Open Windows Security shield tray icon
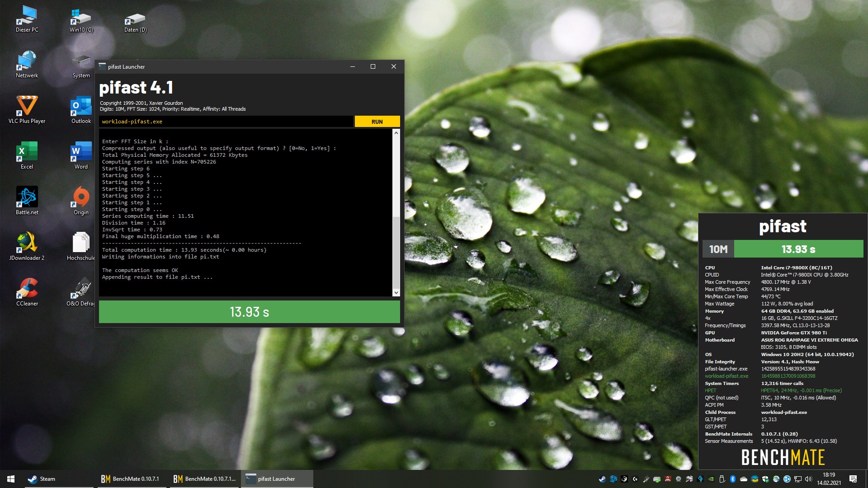The height and width of the screenshot is (488, 868). point(765,479)
